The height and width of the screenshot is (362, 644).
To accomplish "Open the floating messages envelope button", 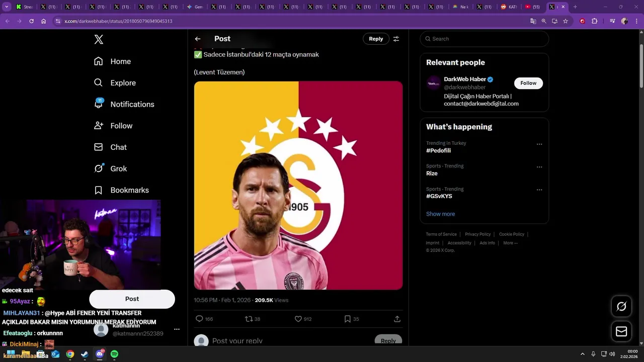I will [x=621, y=331].
